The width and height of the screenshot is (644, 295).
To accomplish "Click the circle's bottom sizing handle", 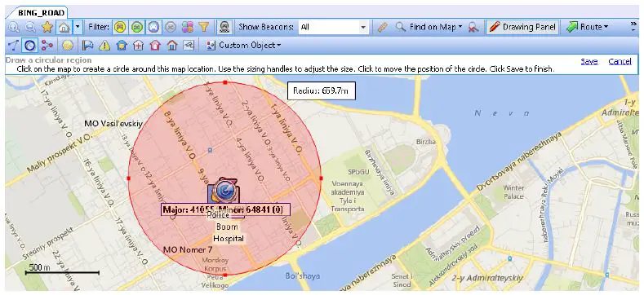I will click(x=224, y=274).
